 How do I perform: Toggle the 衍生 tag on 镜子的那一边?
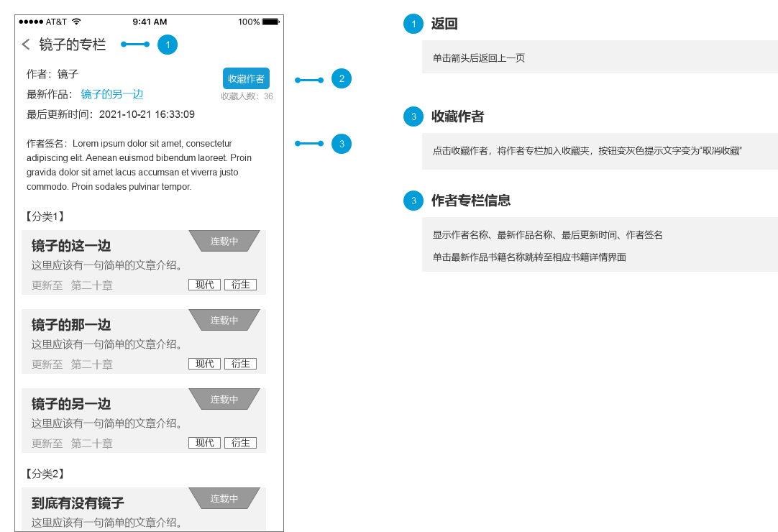click(x=240, y=363)
